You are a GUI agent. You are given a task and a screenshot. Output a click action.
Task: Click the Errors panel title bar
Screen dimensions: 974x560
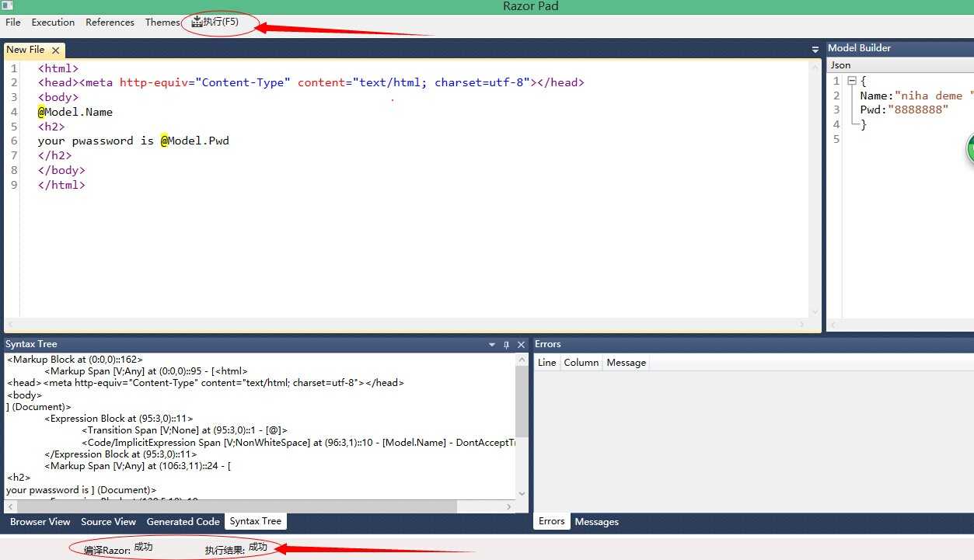[x=752, y=344]
